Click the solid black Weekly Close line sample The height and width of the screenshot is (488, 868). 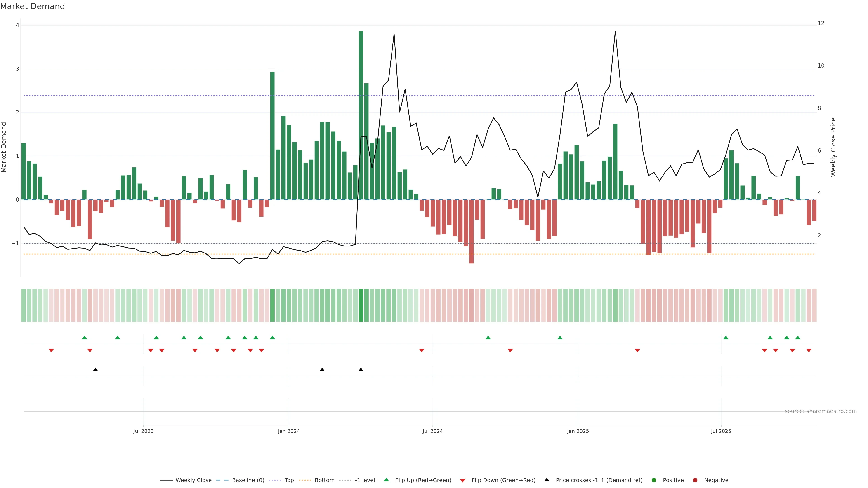(x=166, y=480)
